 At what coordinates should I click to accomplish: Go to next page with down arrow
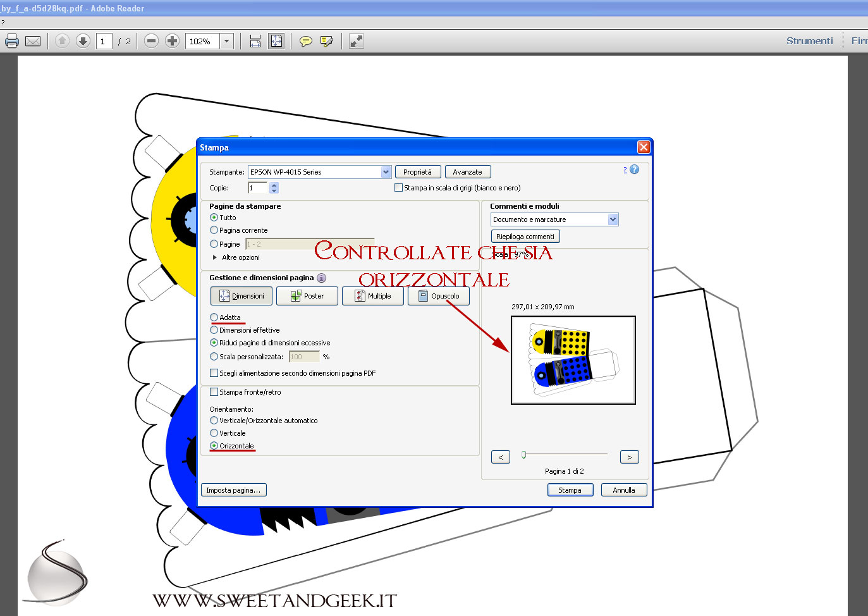click(x=83, y=41)
